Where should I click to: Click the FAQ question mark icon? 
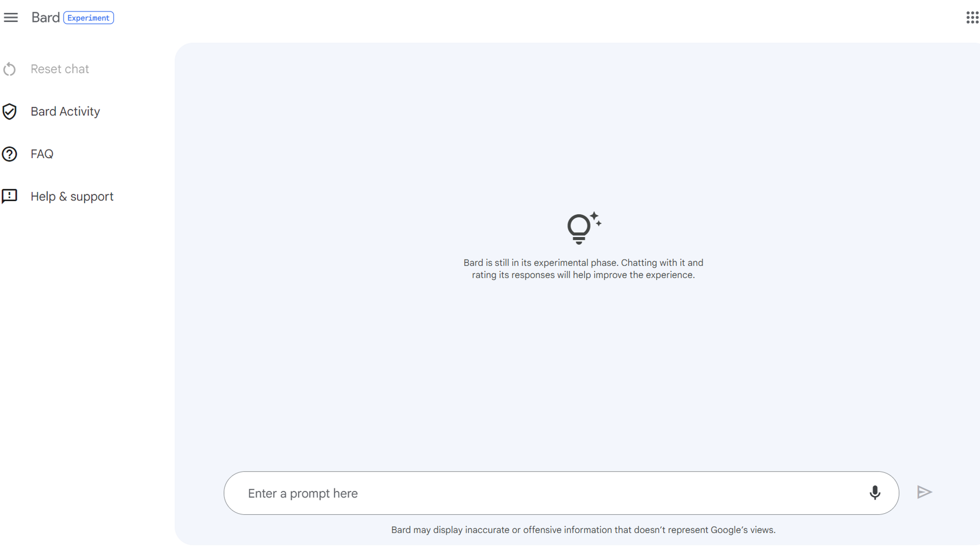[x=10, y=154]
